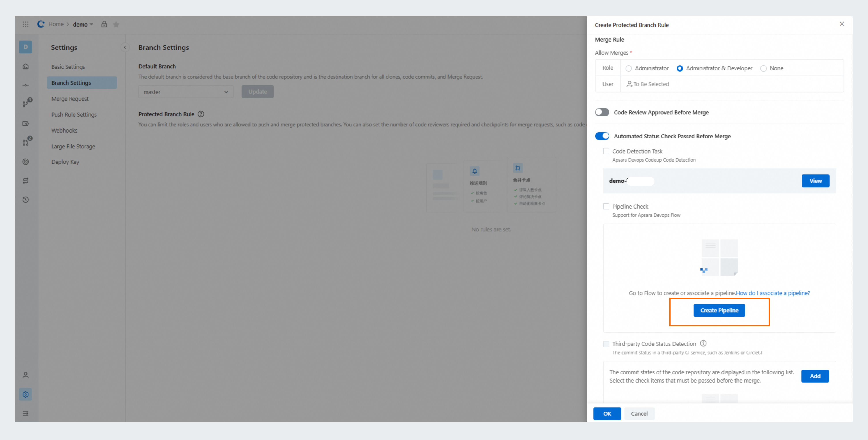
Task: Switch to Webhooks settings
Action: (64, 131)
